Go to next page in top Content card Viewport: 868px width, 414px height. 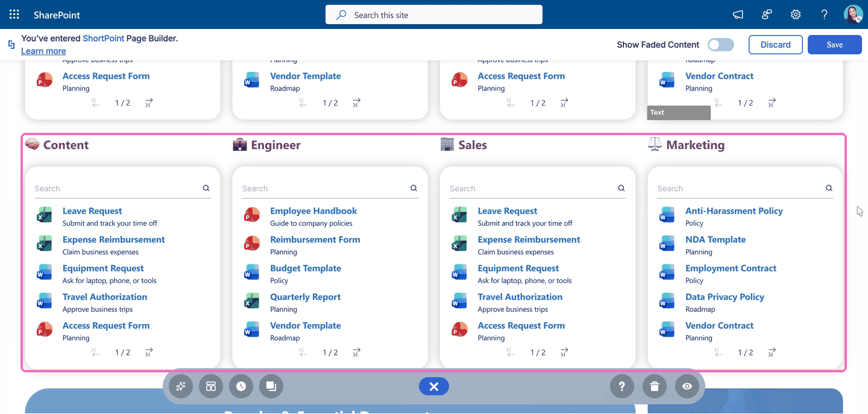pos(149,103)
